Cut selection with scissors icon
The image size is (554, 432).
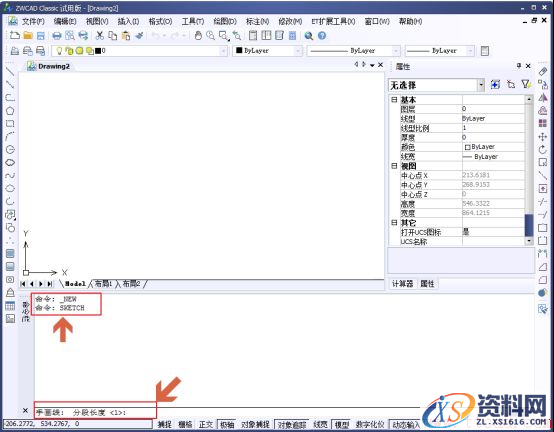tap(100, 35)
